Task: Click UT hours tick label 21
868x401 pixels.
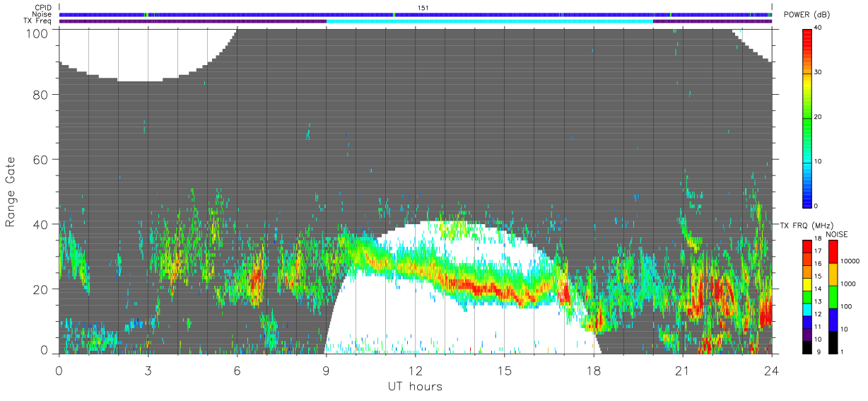Action: 682,371
